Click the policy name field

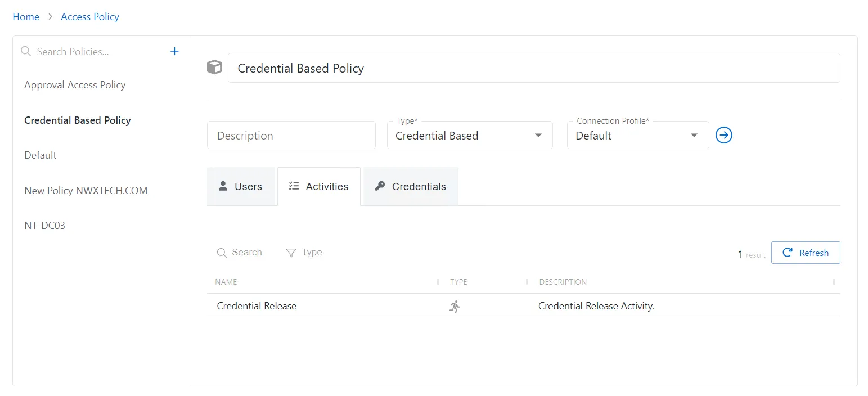(x=534, y=68)
